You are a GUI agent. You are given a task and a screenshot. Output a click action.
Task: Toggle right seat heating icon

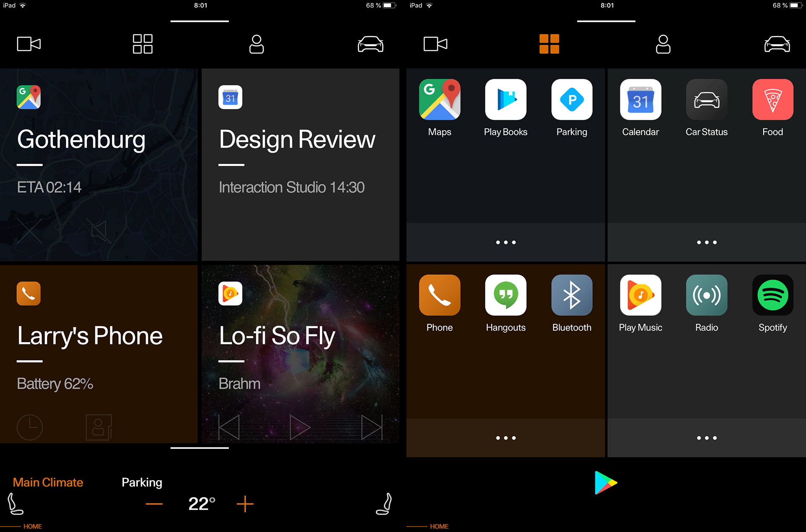384,503
